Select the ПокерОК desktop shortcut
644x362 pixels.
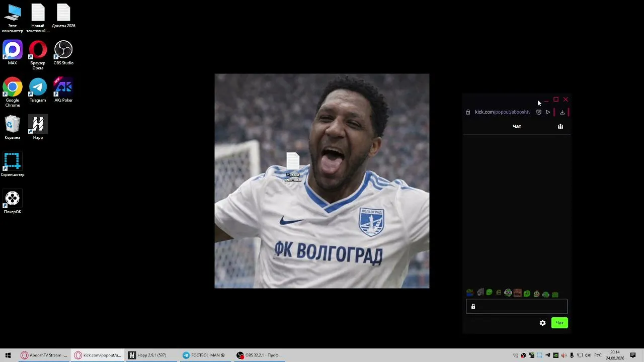(13, 202)
